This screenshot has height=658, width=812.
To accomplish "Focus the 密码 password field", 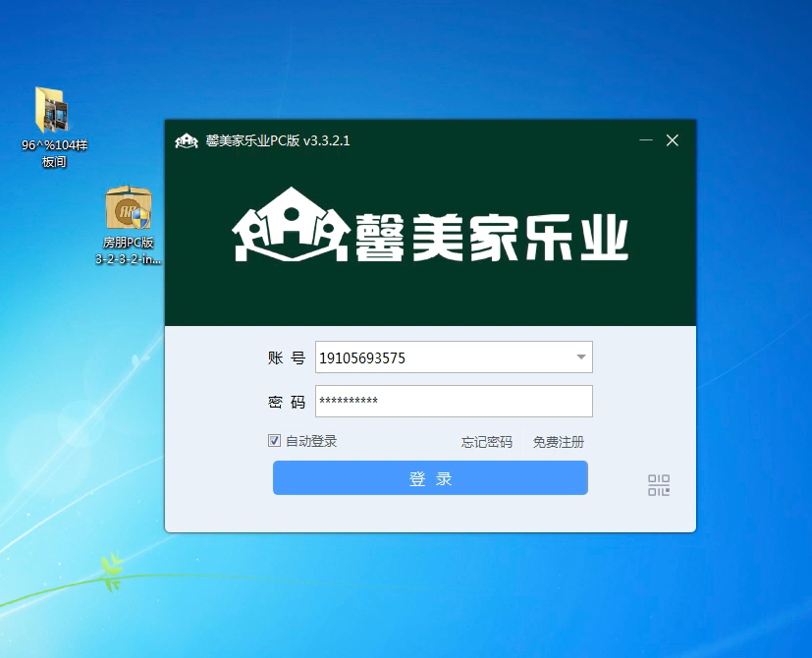I will pyautogui.click(x=454, y=402).
